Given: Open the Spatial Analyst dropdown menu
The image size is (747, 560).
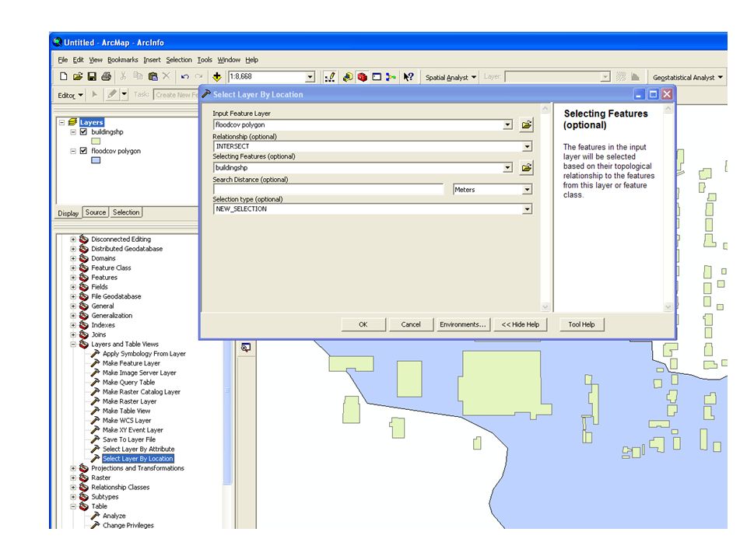Looking at the screenshot, I should pos(451,77).
